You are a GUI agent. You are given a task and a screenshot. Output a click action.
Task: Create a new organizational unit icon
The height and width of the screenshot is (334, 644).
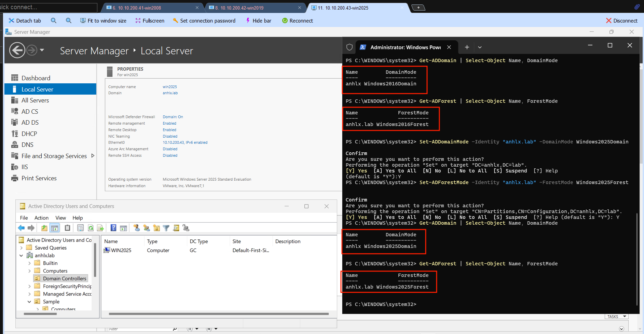156,228
